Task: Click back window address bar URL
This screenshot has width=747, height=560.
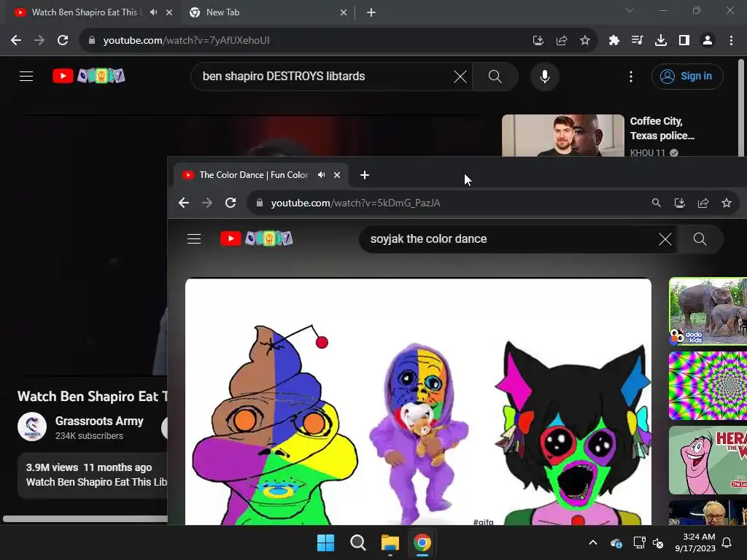Action: 186,41
